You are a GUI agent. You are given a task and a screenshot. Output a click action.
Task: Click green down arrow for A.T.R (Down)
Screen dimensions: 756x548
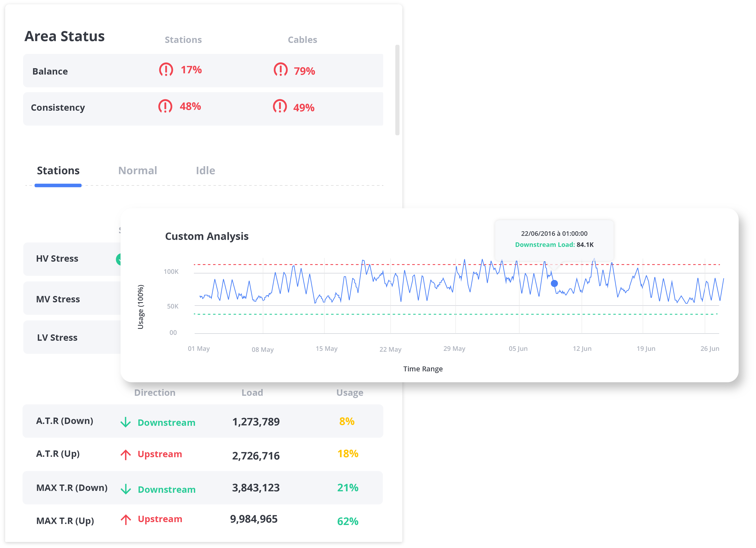click(x=126, y=422)
